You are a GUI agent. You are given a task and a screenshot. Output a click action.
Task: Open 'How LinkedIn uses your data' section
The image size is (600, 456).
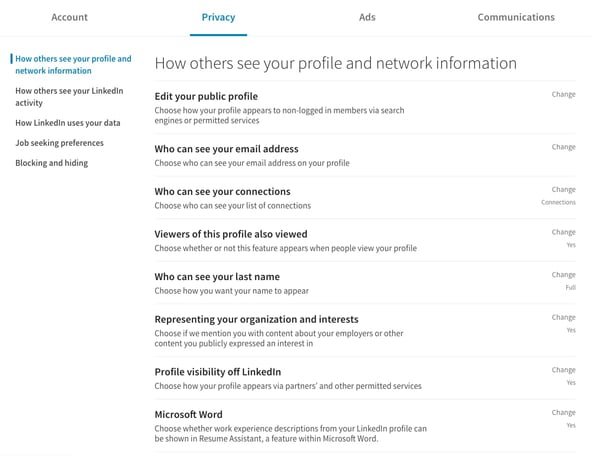[x=68, y=123]
